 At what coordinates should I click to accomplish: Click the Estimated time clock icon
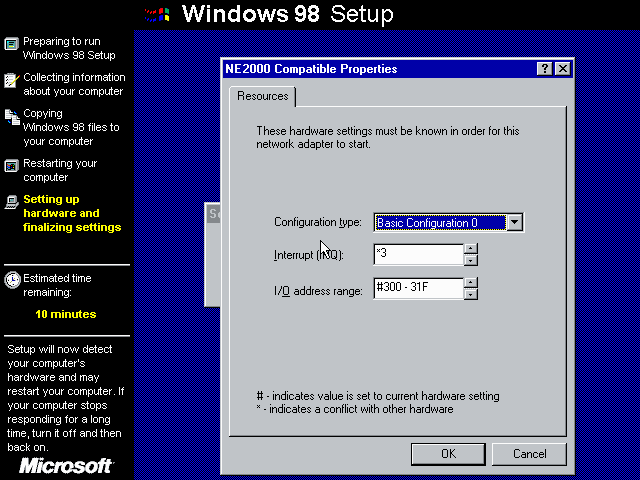(12, 280)
